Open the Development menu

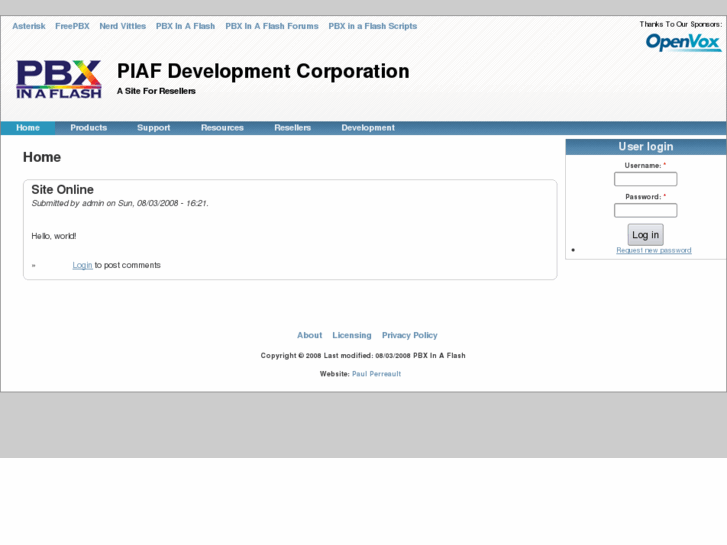click(x=368, y=128)
